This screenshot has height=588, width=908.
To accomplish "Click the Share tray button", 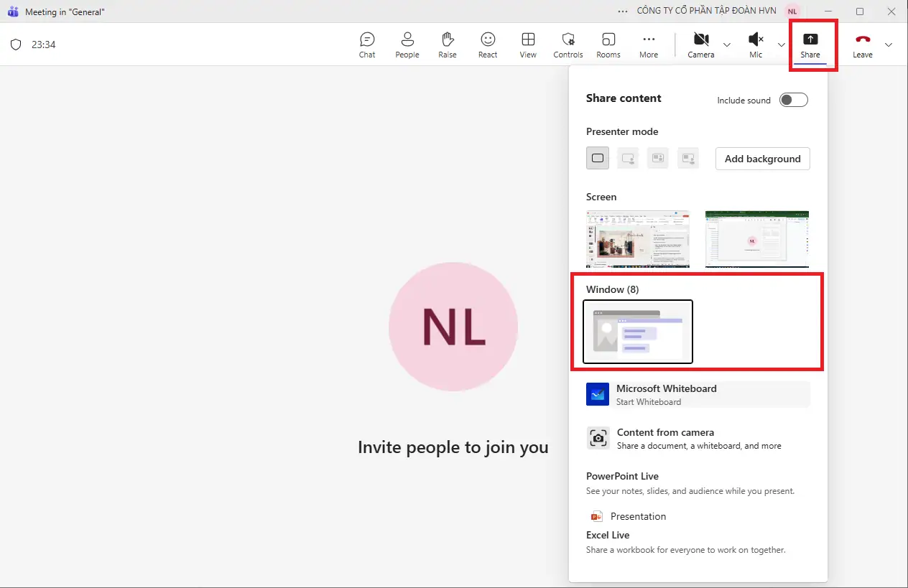I will (x=810, y=45).
